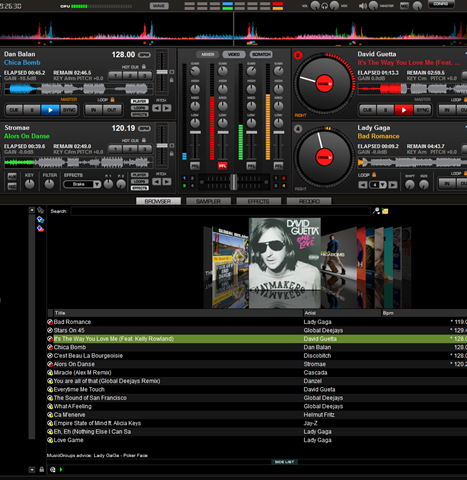Image resolution: width=467 pixels, height=480 pixels.
Task: Open the Brake effects dropdown arrow
Action: pos(97,184)
